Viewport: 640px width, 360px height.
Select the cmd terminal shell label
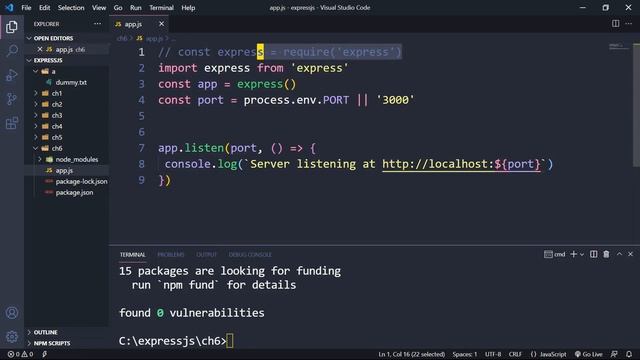point(555,254)
